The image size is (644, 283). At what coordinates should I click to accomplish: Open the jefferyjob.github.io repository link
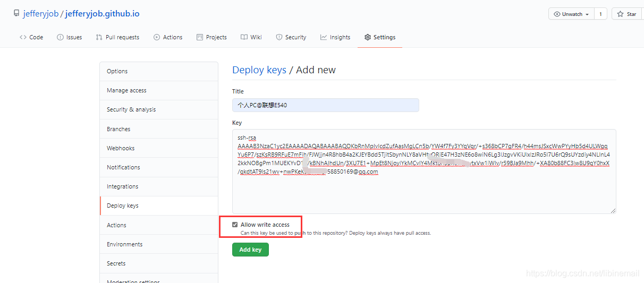[x=103, y=14]
